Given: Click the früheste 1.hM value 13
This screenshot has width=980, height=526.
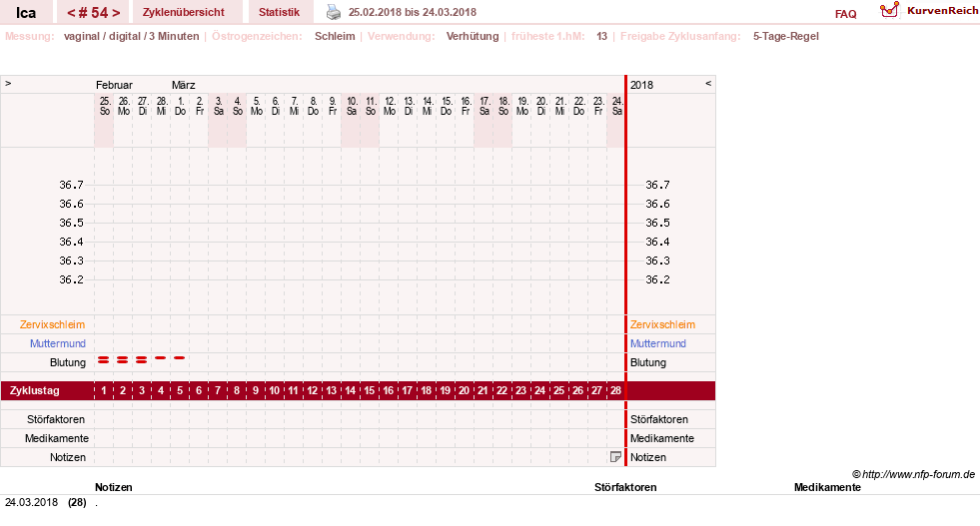Looking at the screenshot, I should pyautogui.click(x=601, y=36).
